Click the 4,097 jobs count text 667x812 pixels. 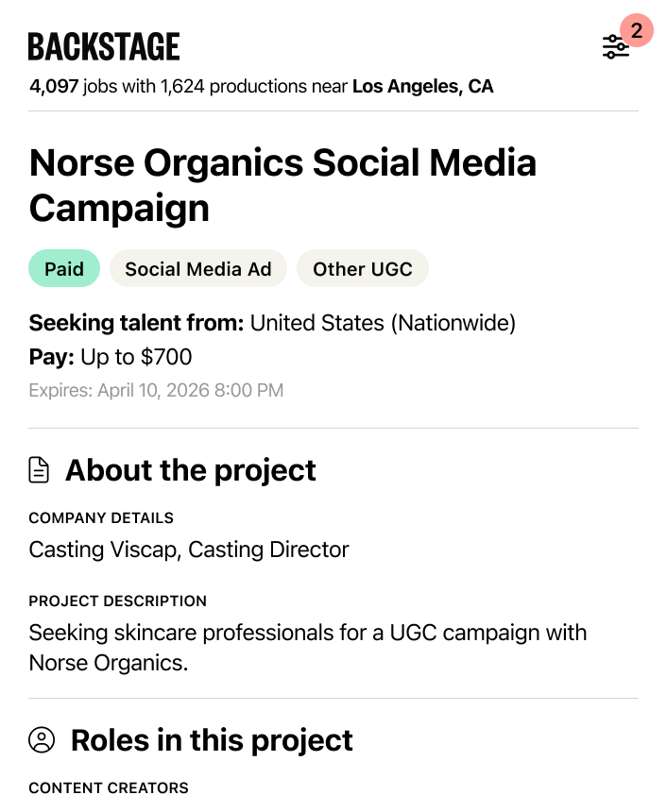tap(55, 87)
